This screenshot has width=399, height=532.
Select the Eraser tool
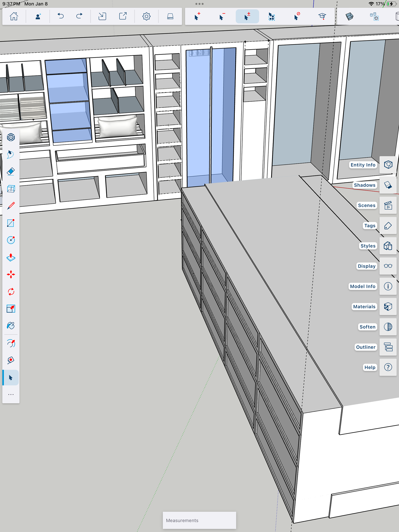(11, 171)
